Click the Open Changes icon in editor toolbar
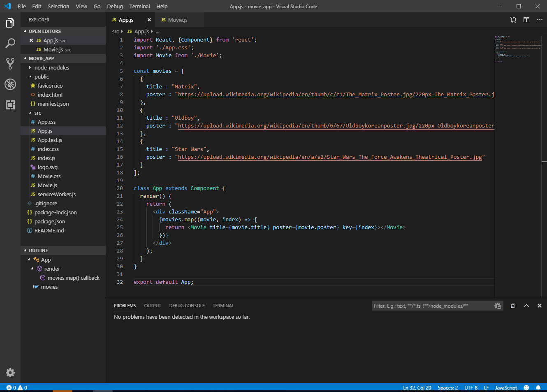Image resolution: width=547 pixels, height=392 pixels. point(513,20)
